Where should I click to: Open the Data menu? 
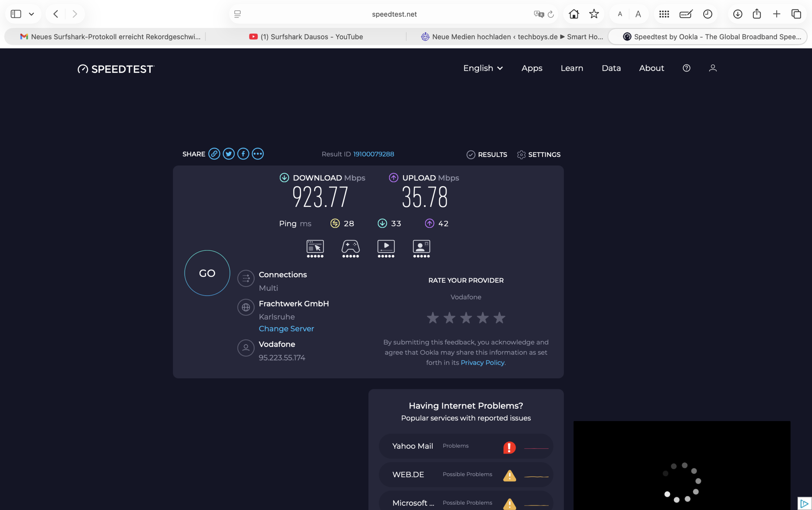611,68
